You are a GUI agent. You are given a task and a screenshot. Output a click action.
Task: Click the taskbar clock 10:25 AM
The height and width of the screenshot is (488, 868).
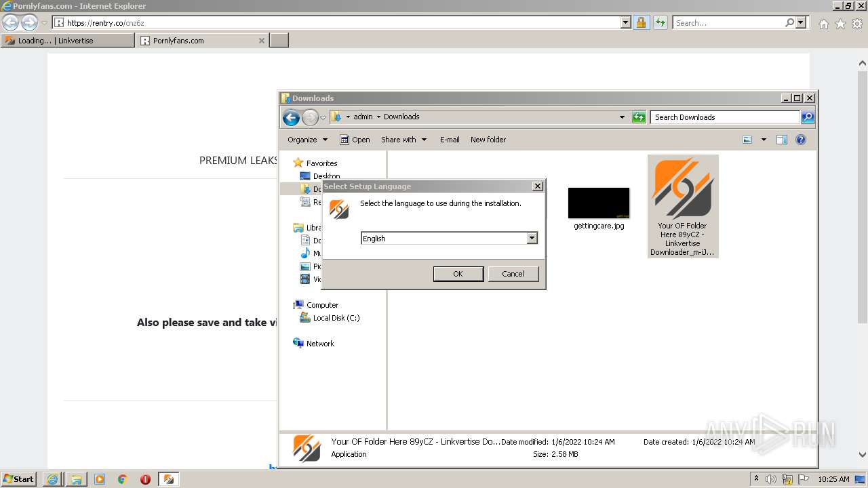click(833, 479)
